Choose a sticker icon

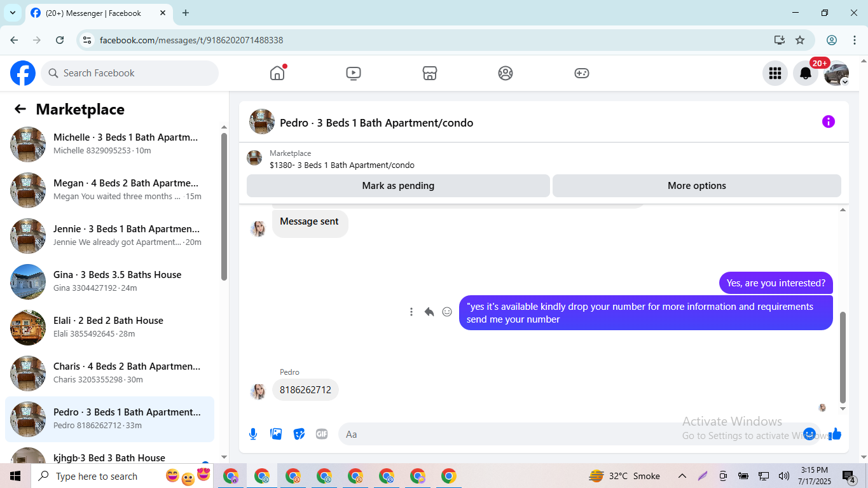coord(299,434)
